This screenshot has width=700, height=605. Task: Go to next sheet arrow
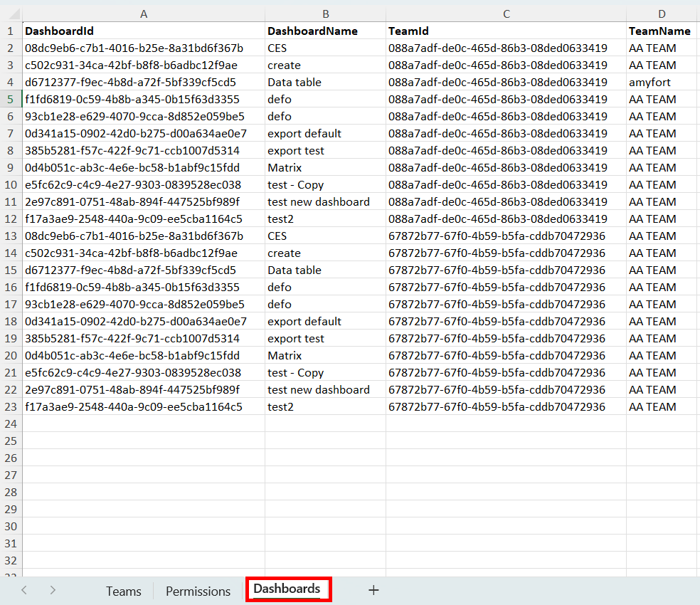(53, 590)
